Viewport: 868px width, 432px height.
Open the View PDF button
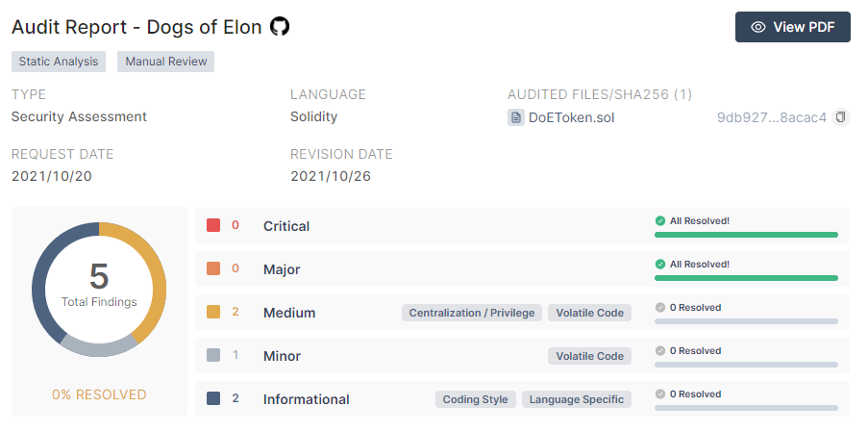click(793, 27)
